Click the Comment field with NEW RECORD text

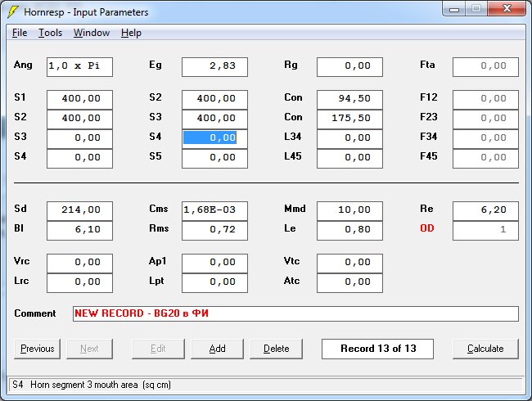[x=295, y=313]
